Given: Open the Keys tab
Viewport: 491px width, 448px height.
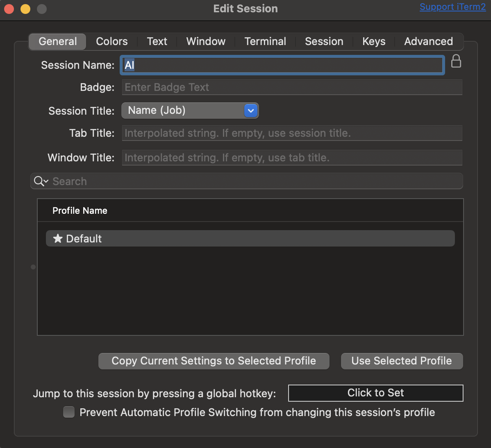Looking at the screenshot, I should click(374, 41).
